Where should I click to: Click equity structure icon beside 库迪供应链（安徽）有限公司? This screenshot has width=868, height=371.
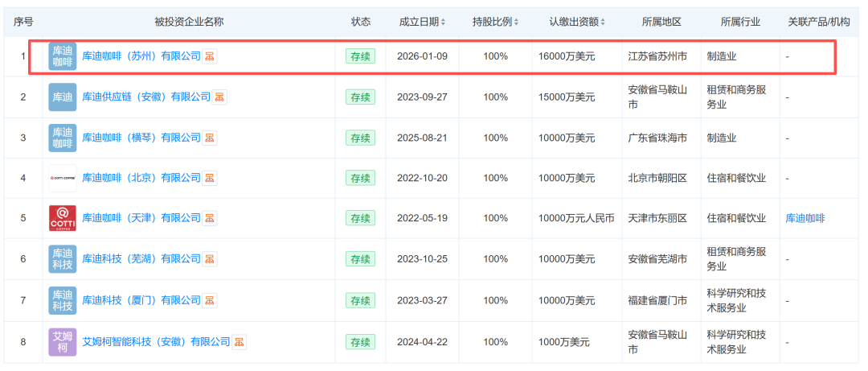point(220,97)
